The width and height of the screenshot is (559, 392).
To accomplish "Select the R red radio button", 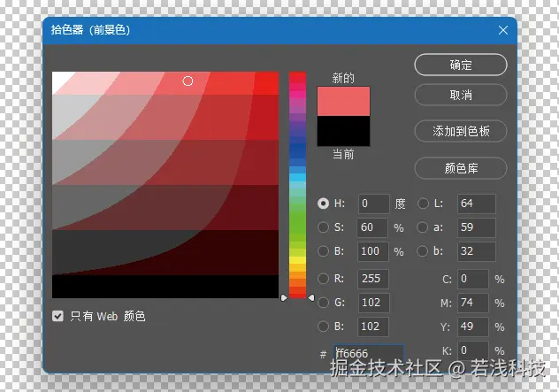I will coord(323,279).
